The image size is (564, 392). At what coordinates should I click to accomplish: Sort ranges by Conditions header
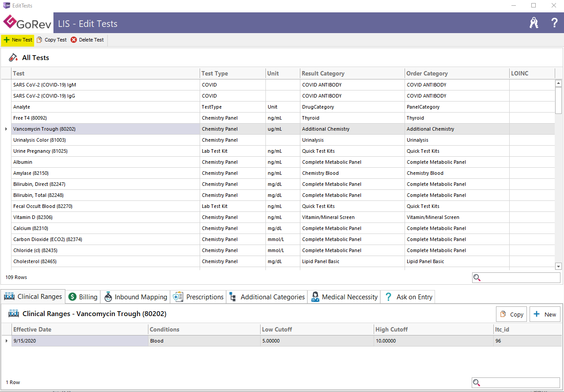(x=204, y=329)
